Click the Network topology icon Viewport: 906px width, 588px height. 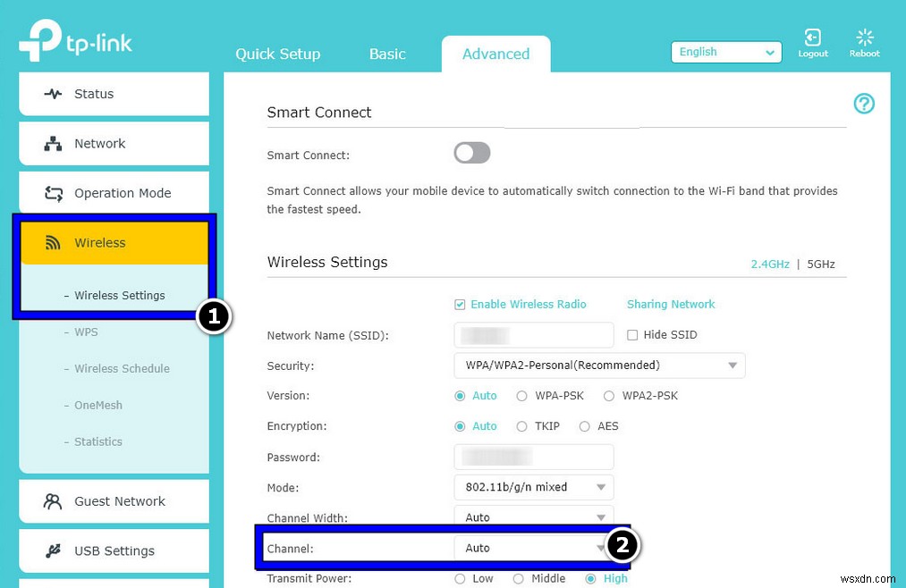pos(53,144)
